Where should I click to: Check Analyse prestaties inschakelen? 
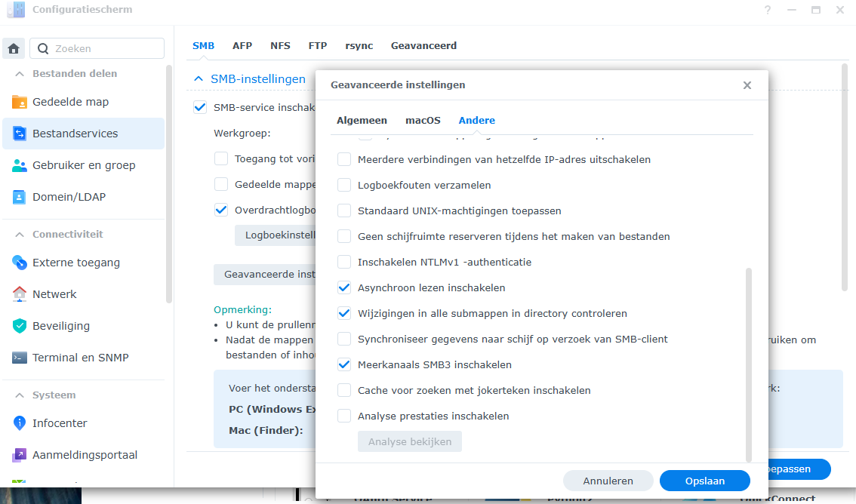344,416
